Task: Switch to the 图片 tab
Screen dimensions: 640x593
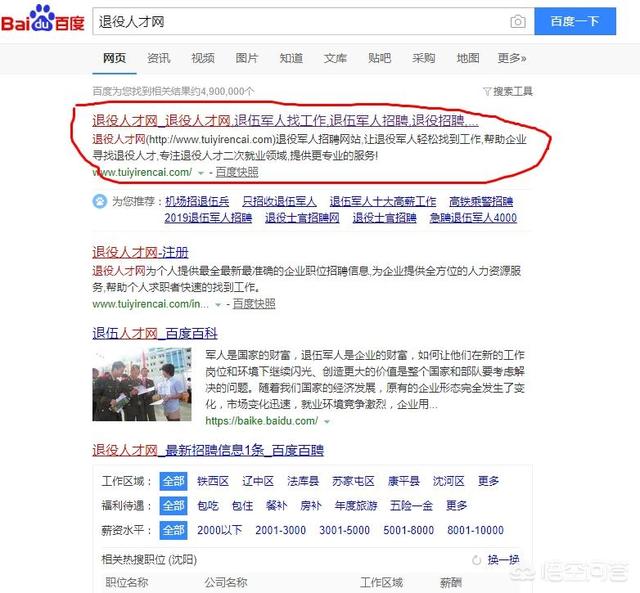Action: (x=247, y=58)
